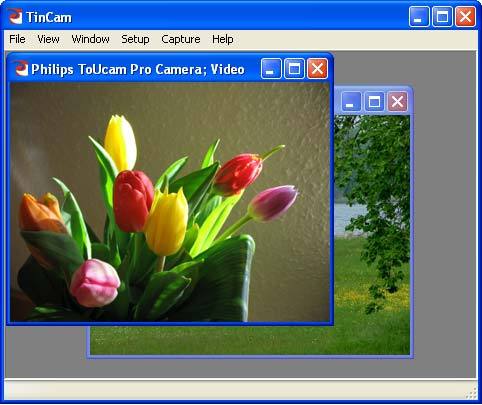Screen dimensions: 482x405
Task: Open the Setup menu
Action: pos(135,39)
